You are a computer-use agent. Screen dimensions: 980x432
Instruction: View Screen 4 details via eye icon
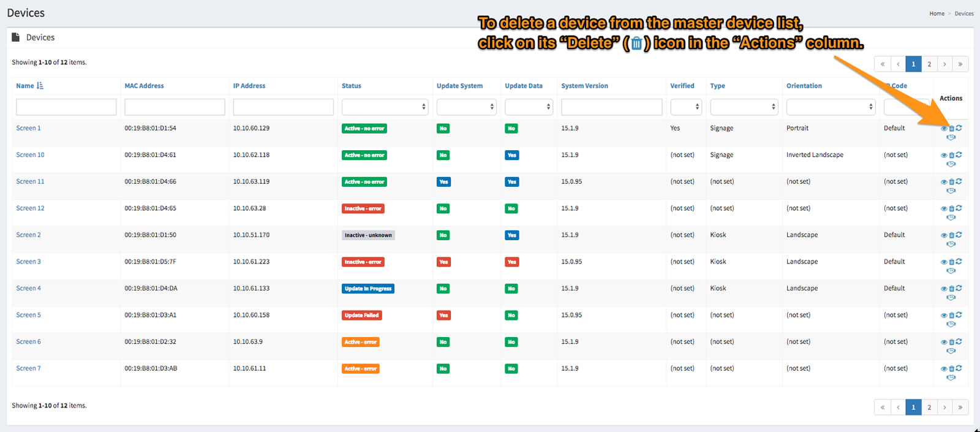pos(944,289)
